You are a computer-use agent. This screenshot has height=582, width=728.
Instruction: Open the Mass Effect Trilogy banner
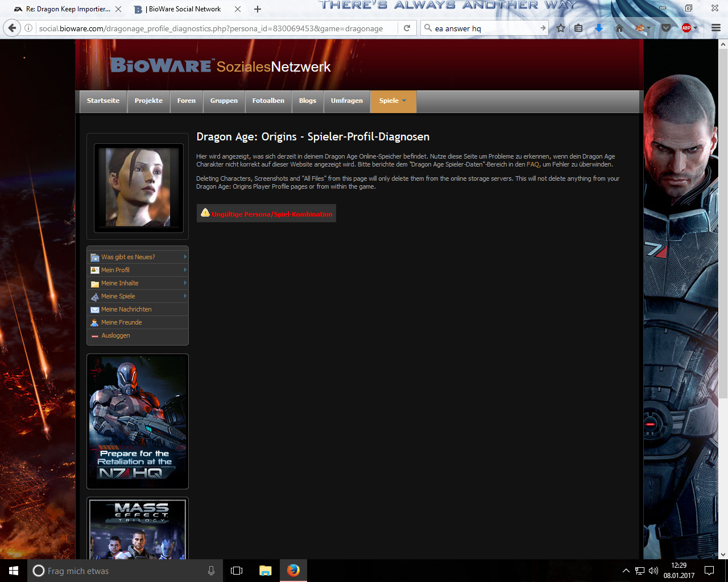138,529
